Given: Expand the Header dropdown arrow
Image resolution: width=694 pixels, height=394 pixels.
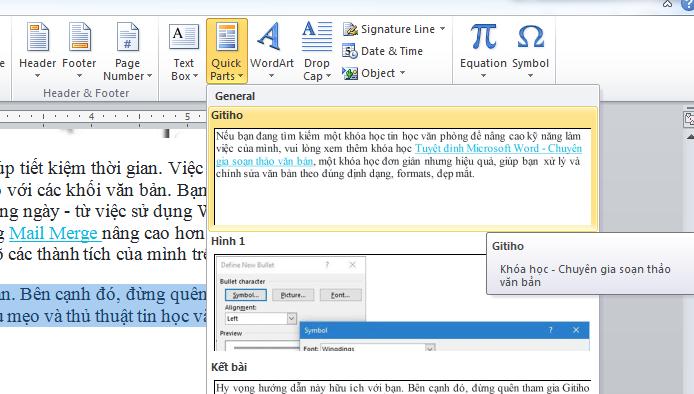Looking at the screenshot, I should click(x=38, y=76).
